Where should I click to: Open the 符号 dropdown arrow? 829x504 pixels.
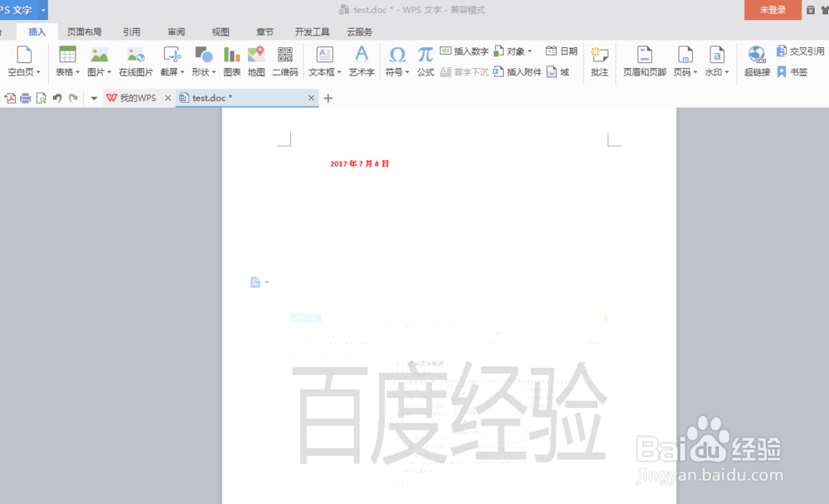pyautogui.click(x=407, y=72)
